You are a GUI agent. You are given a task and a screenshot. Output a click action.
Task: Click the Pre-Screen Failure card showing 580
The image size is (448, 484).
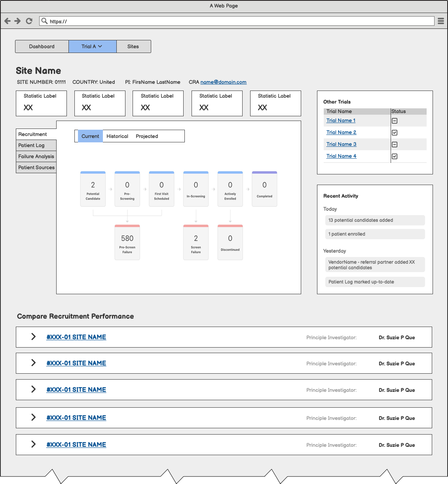point(127,242)
